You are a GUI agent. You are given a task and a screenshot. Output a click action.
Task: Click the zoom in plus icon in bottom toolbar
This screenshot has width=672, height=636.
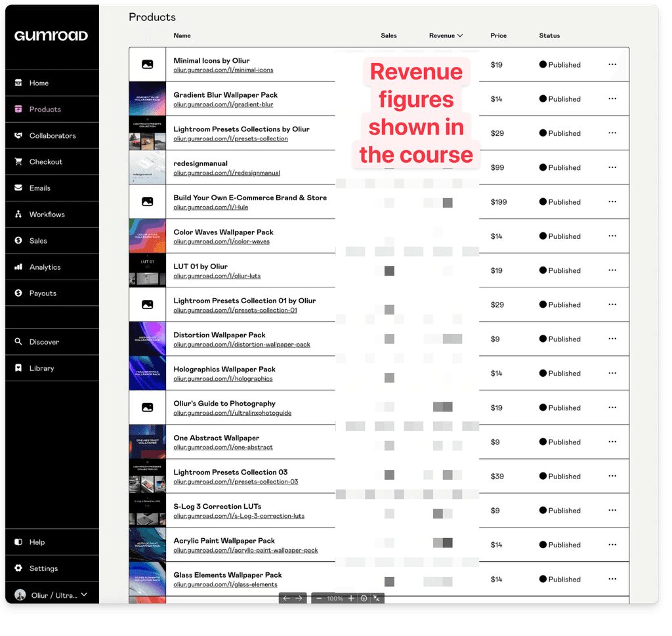coord(351,599)
